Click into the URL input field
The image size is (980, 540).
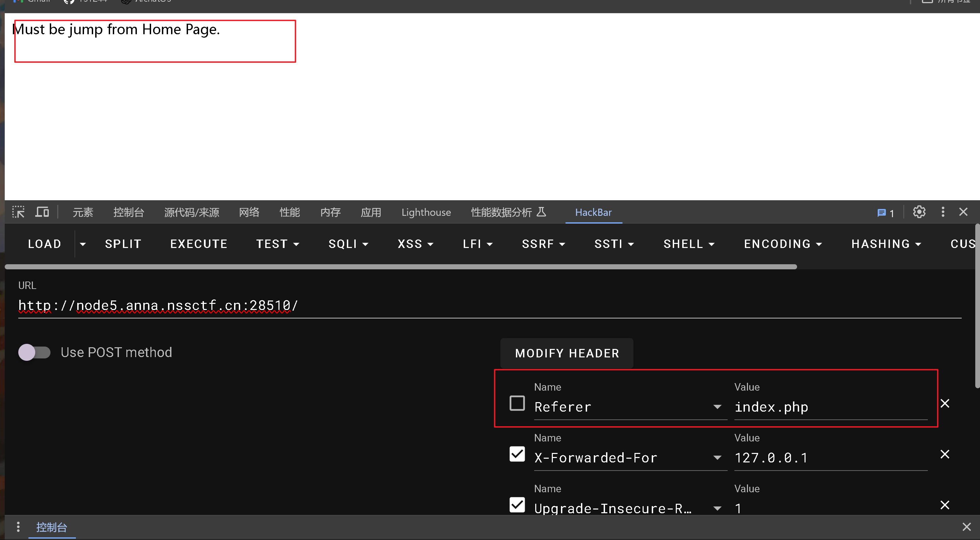[457, 306]
